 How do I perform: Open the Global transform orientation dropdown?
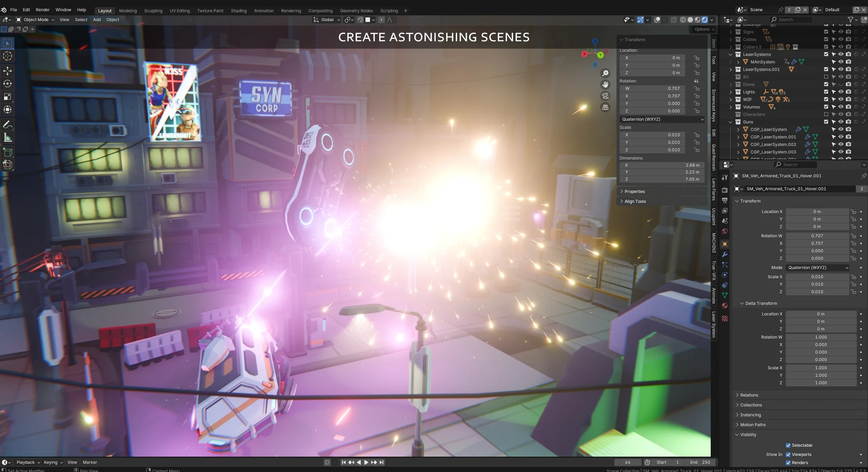pyautogui.click(x=326, y=20)
